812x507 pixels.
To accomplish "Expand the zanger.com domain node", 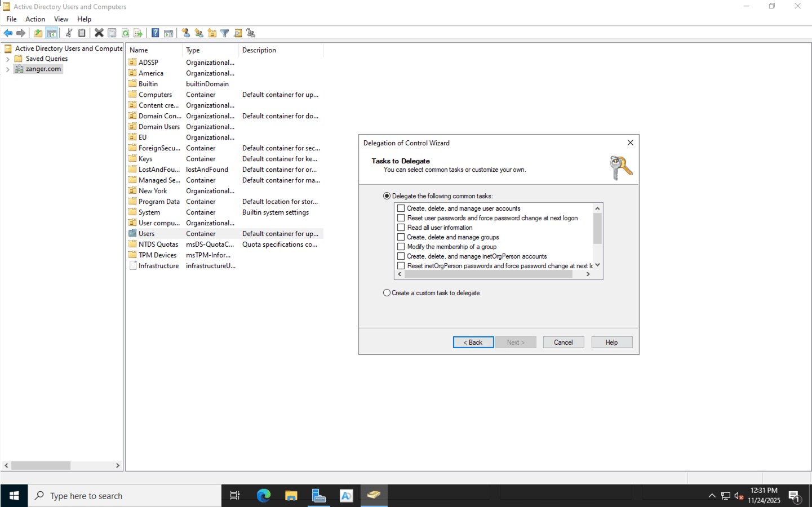I will 7,69.
